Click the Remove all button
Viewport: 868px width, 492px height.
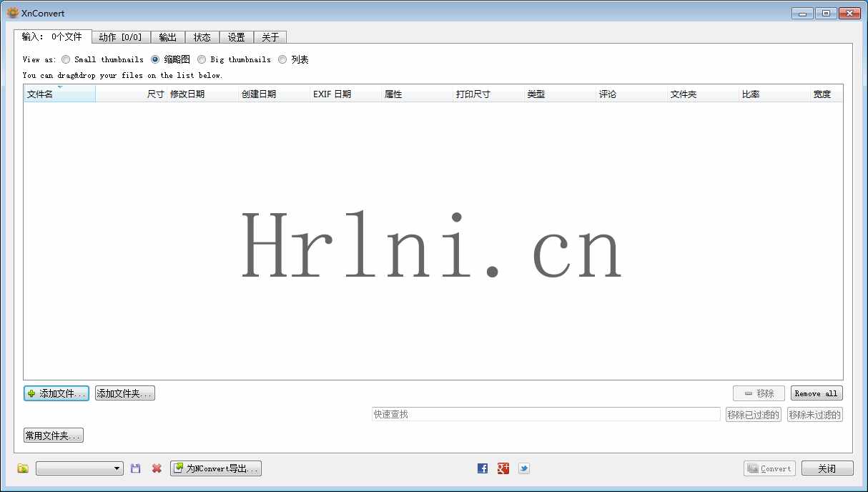point(817,393)
